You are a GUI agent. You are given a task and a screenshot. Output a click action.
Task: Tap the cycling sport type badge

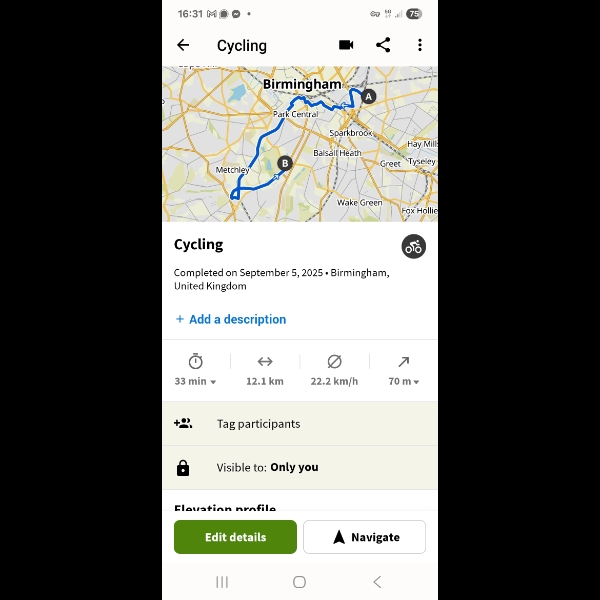[413, 246]
